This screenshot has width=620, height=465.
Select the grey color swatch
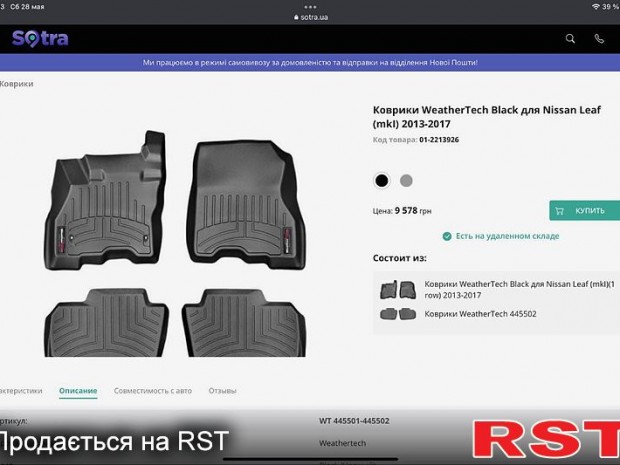pyautogui.click(x=406, y=181)
